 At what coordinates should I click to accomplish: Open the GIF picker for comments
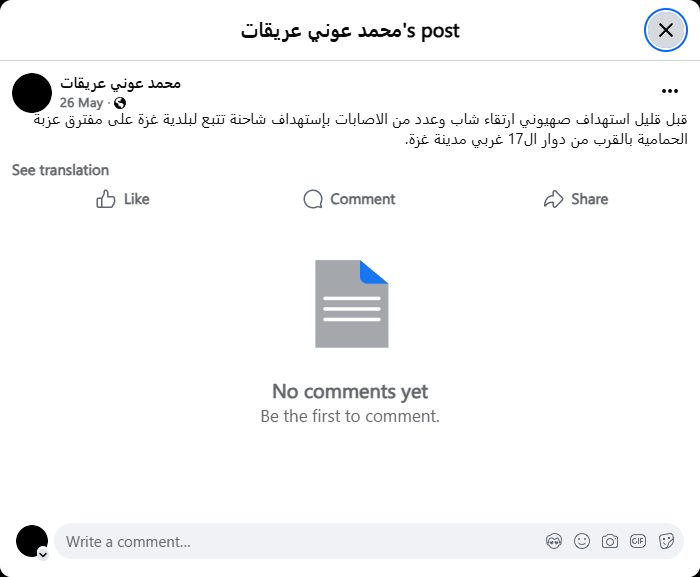(x=638, y=541)
